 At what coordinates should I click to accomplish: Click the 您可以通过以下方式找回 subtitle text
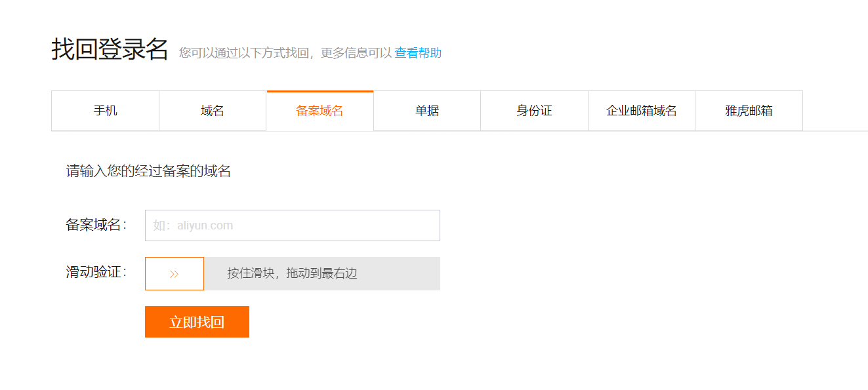pos(244,53)
